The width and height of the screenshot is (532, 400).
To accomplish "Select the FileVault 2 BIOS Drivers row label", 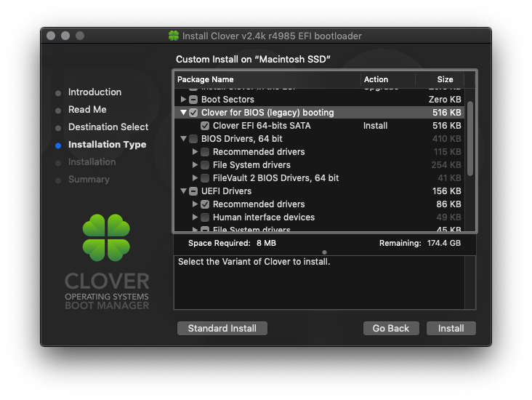I will pyautogui.click(x=275, y=178).
